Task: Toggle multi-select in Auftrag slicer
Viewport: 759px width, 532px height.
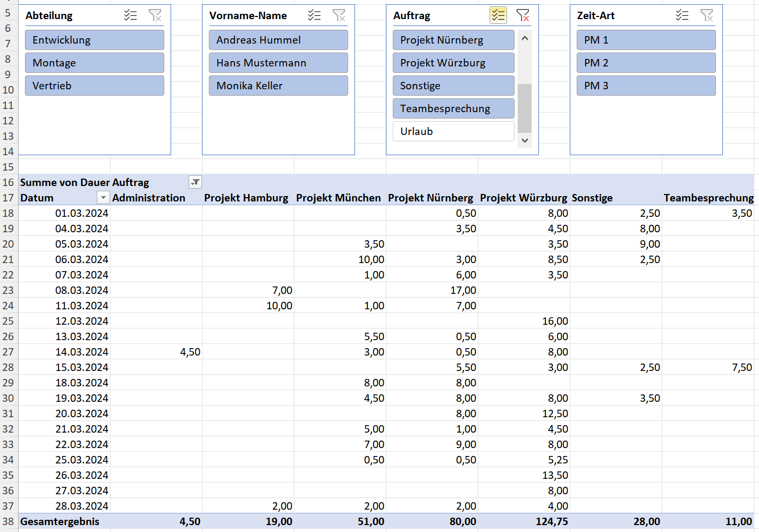Action: (x=498, y=15)
